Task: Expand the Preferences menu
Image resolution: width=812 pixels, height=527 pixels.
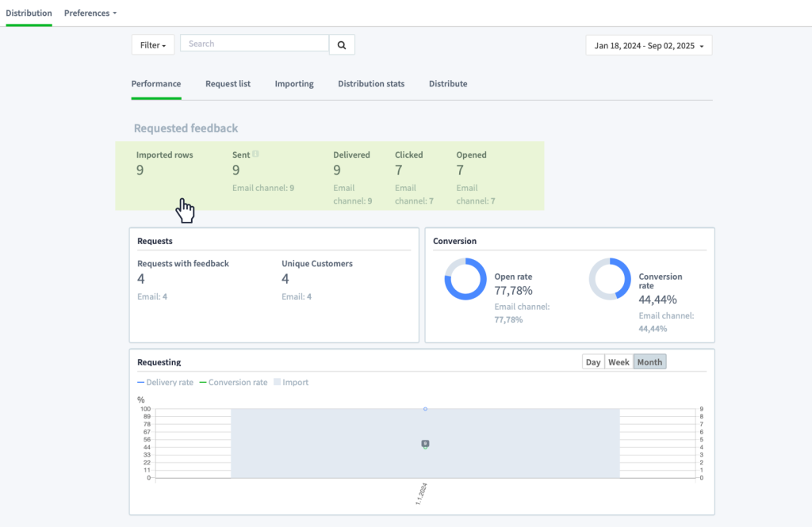Action: point(90,13)
